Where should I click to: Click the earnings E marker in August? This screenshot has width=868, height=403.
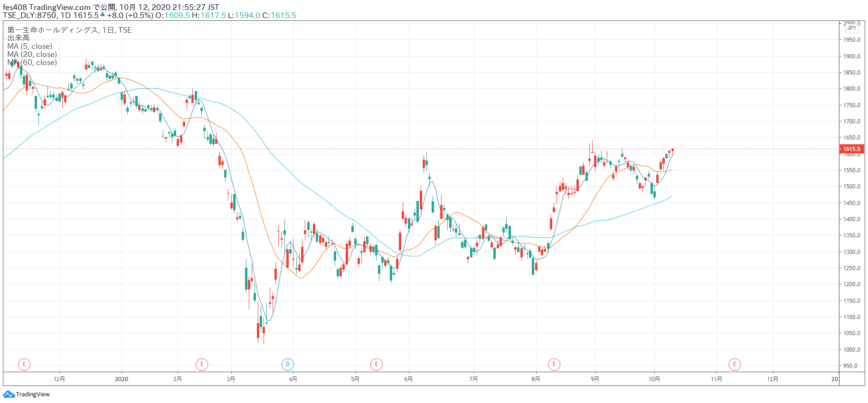click(x=554, y=365)
